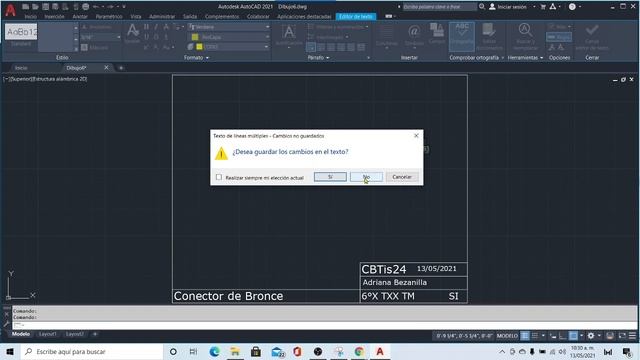
Task: Click the search box 'Escriba palabra clave o frase'
Action: pos(439,7)
